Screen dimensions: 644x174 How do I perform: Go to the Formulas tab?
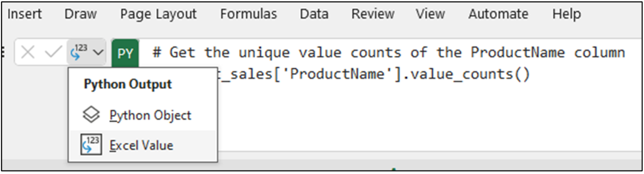pos(248,14)
